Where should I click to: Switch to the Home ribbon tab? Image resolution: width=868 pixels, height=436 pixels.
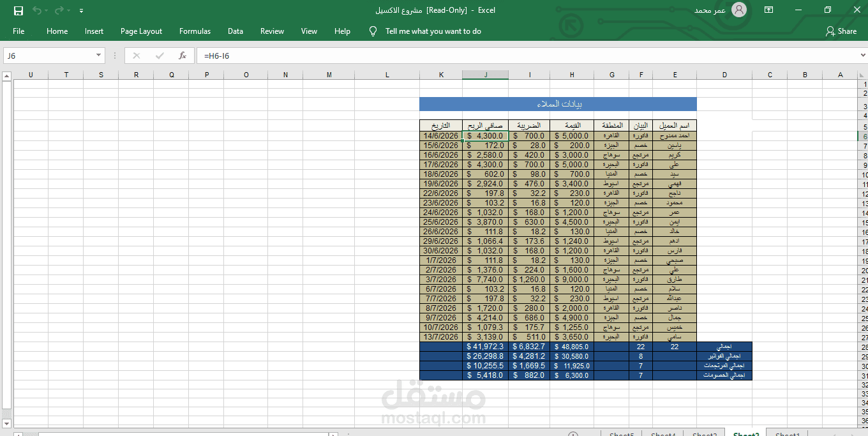click(57, 31)
